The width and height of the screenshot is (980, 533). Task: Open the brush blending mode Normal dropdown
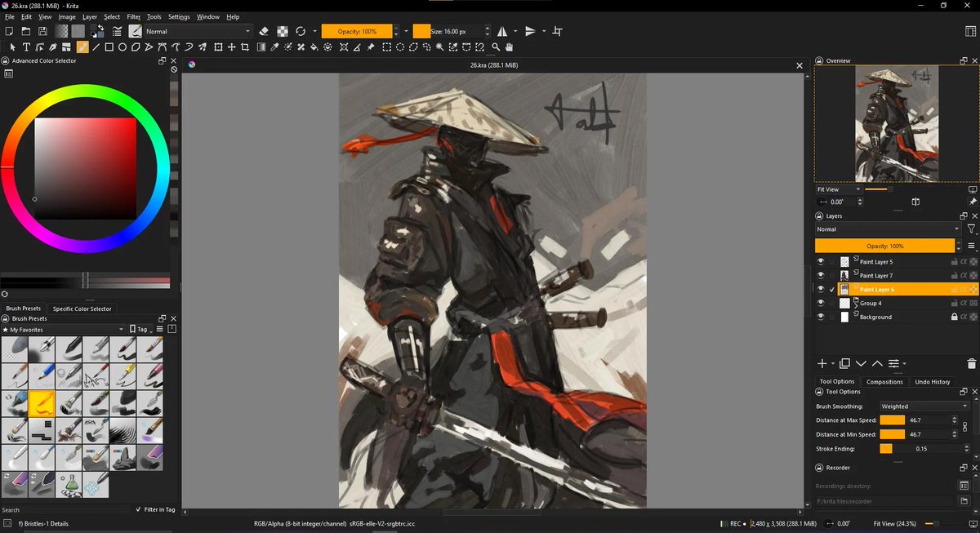(x=198, y=31)
